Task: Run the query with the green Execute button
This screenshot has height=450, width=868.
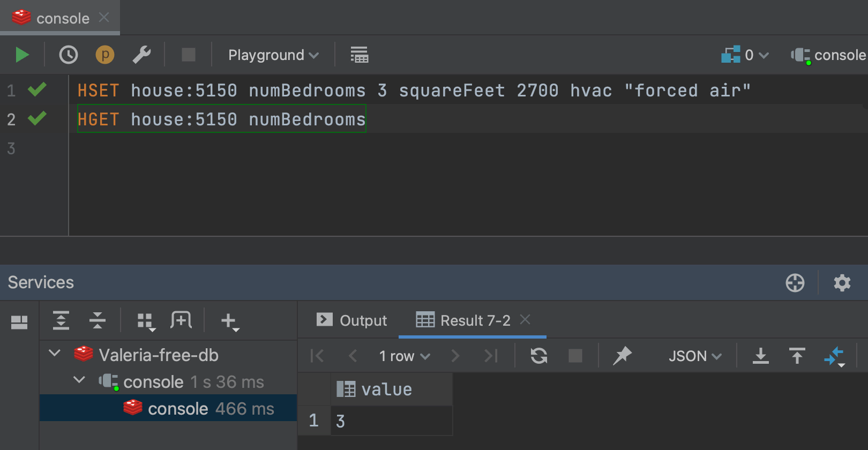Action: tap(21, 55)
